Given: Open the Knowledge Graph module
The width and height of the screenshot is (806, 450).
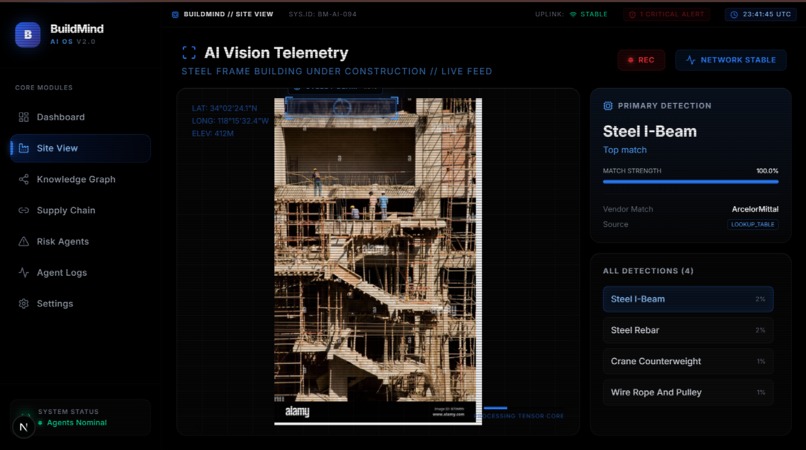Looking at the screenshot, I should (x=80, y=179).
